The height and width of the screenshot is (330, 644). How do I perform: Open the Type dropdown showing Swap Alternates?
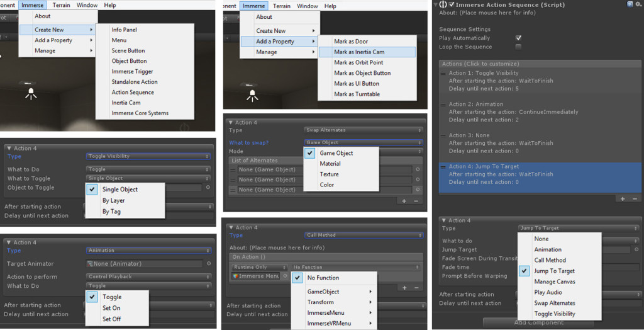click(364, 130)
